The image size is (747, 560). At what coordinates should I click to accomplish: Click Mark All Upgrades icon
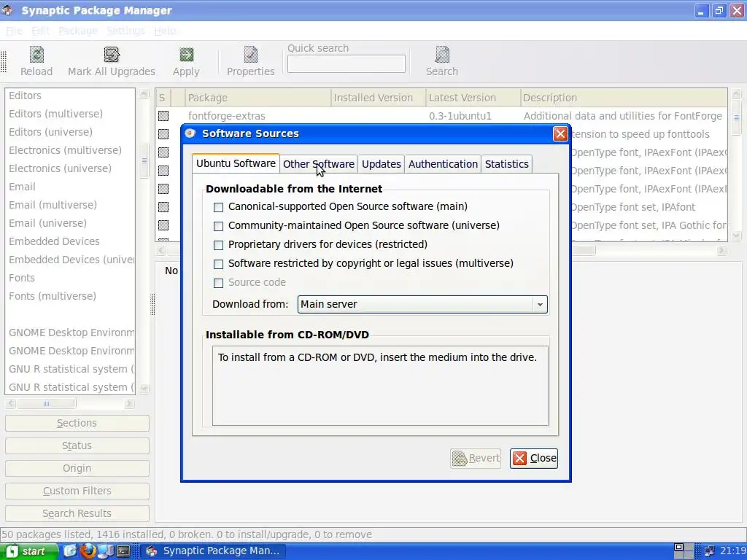[x=112, y=55]
